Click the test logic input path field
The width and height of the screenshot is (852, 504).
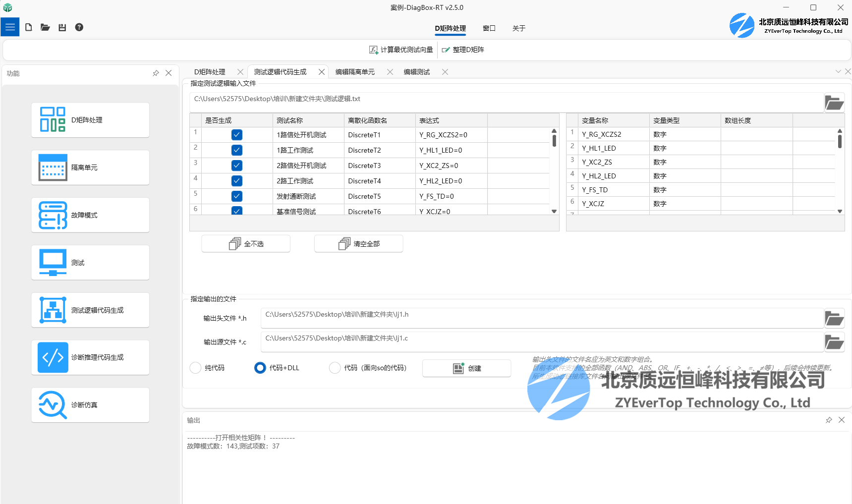point(507,103)
